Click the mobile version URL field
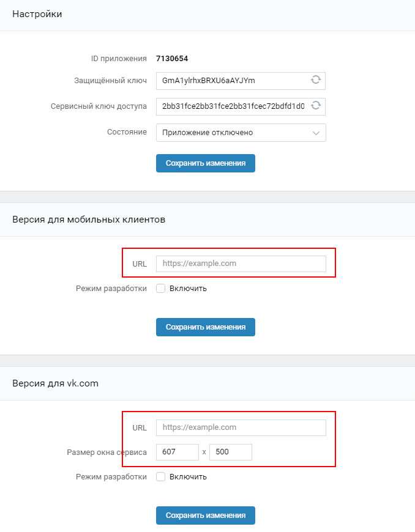The width and height of the screenshot is (415, 532). click(x=241, y=264)
